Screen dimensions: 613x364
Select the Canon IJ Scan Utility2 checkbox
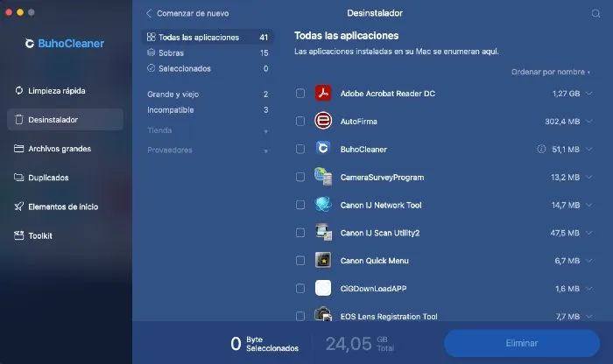[300, 233]
